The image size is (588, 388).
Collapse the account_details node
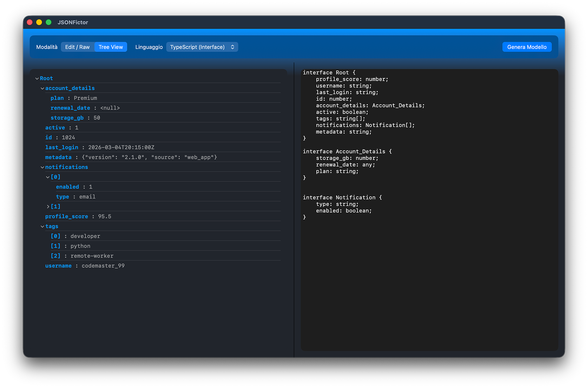click(x=42, y=88)
